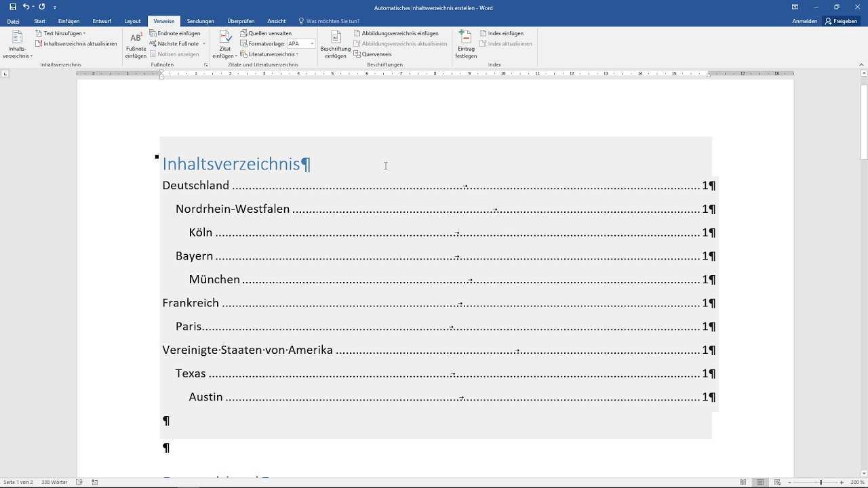The height and width of the screenshot is (488, 868).
Task: Insert an endnote with Endnote einfügen
Action: pyautogui.click(x=175, y=33)
